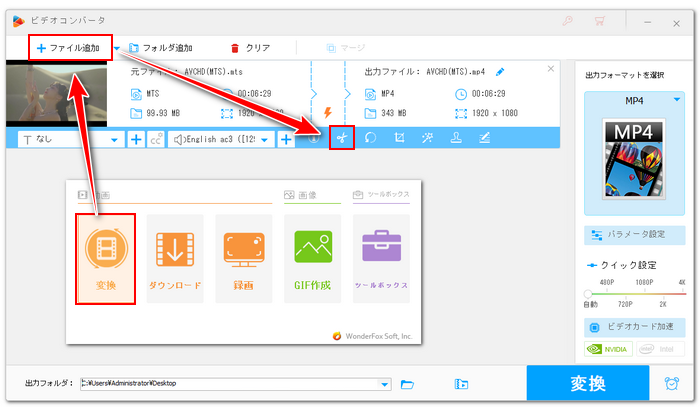
Task: Click the scissors trim tool icon
Action: (342, 139)
